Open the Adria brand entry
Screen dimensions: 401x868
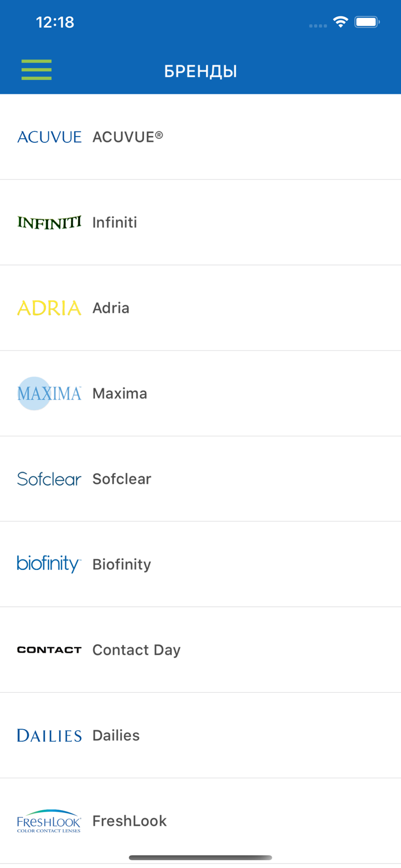click(111, 308)
